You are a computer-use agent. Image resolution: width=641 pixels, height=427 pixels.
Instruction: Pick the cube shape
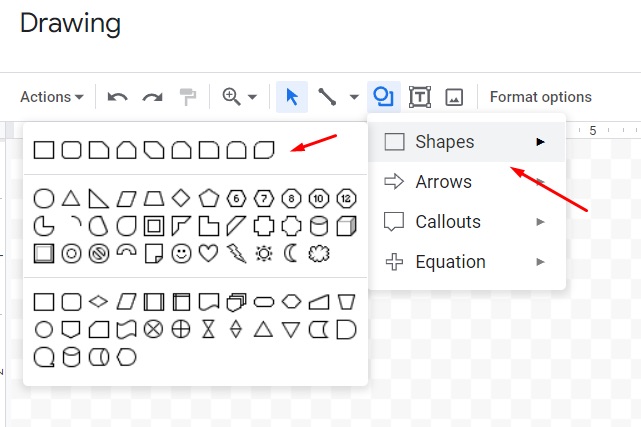click(347, 225)
